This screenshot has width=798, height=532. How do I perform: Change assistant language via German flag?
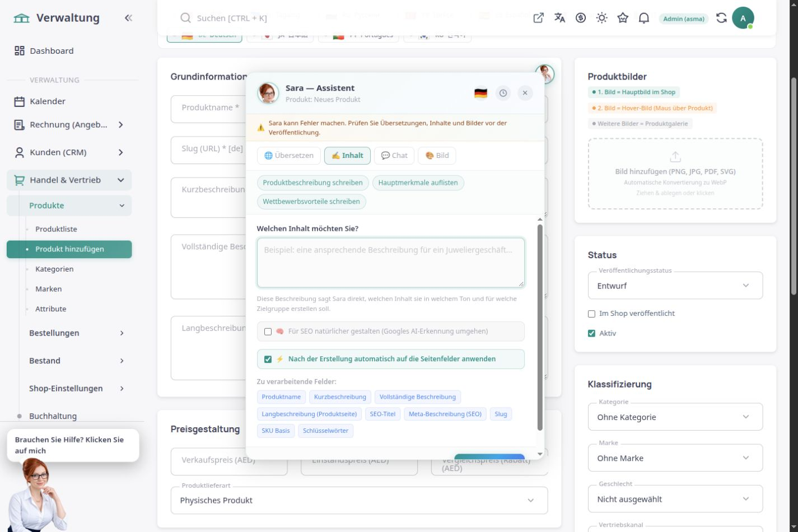[480, 93]
